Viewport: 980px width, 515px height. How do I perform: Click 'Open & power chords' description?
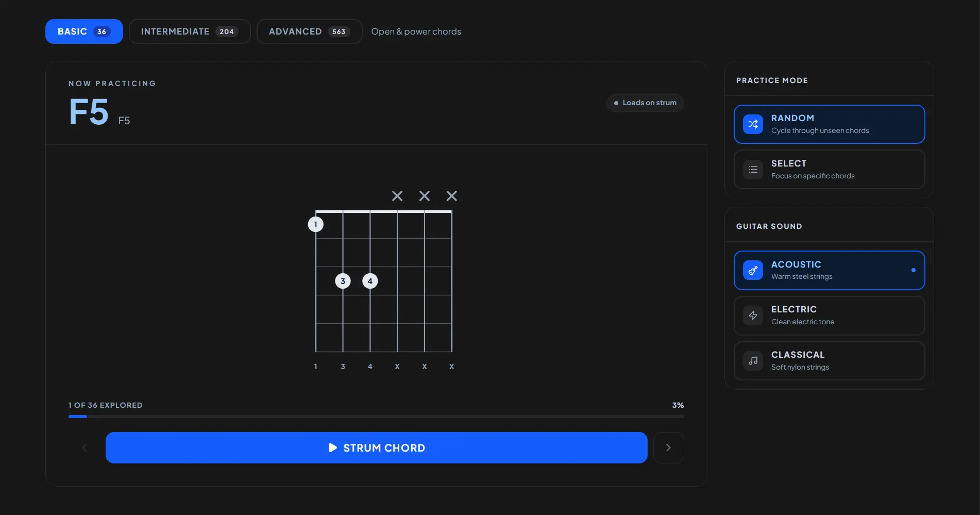click(416, 31)
